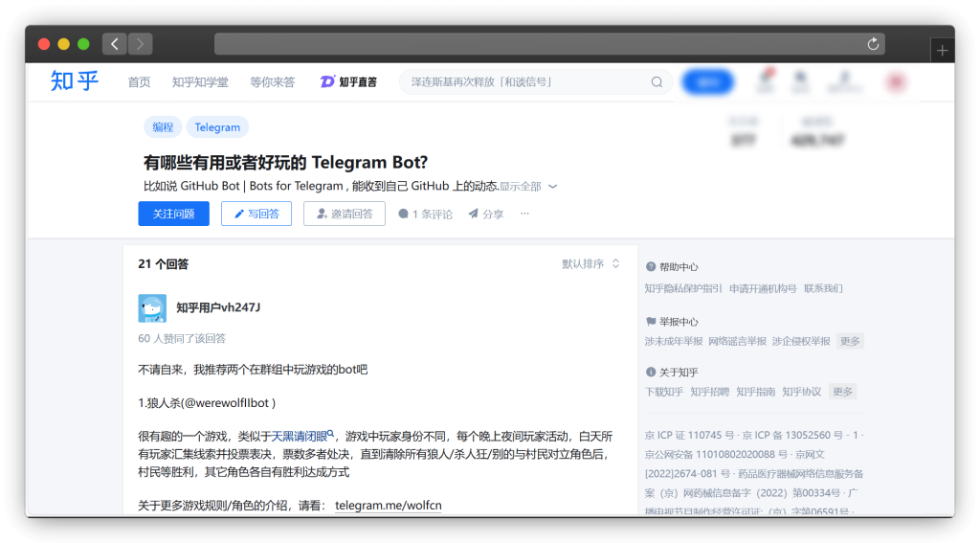Select the 编程 topic tag
Viewport: 980px width, 543px height.
click(163, 127)
